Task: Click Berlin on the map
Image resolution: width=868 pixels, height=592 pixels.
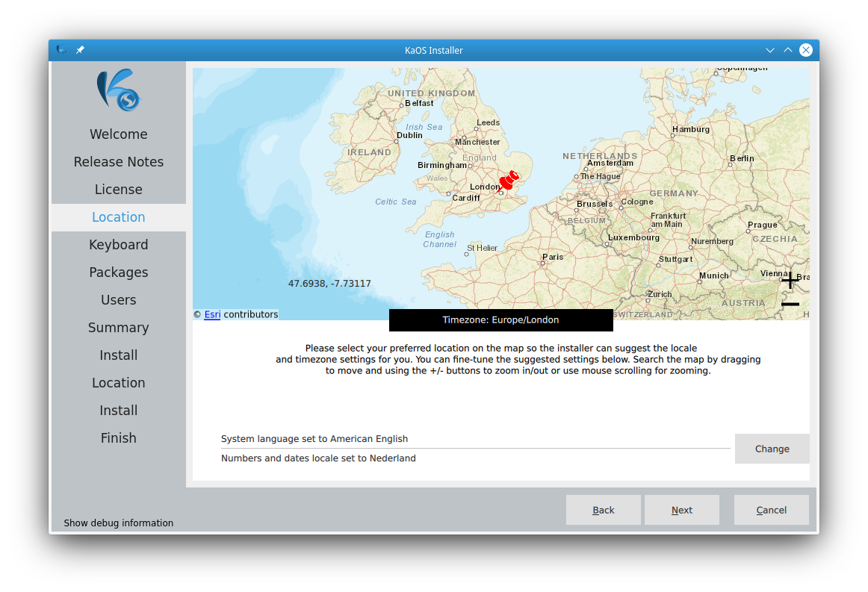Action: pyautogui.click(x=742, y=159)
